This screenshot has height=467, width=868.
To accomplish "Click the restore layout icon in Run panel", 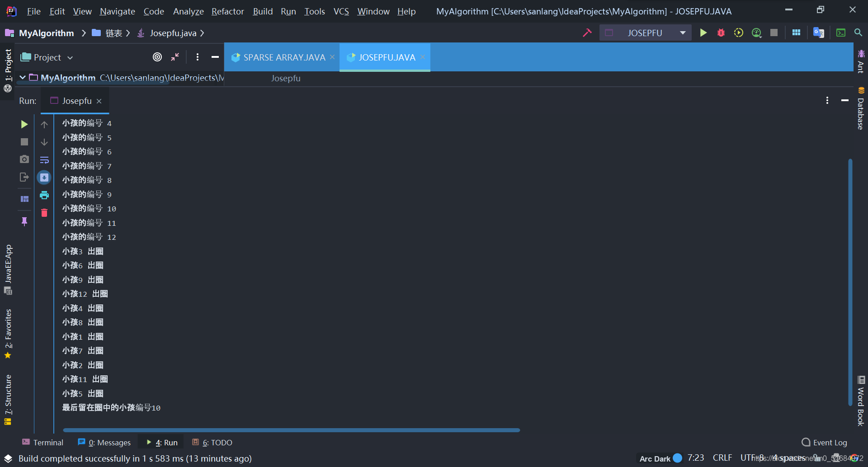I will (x=24, y=199).
